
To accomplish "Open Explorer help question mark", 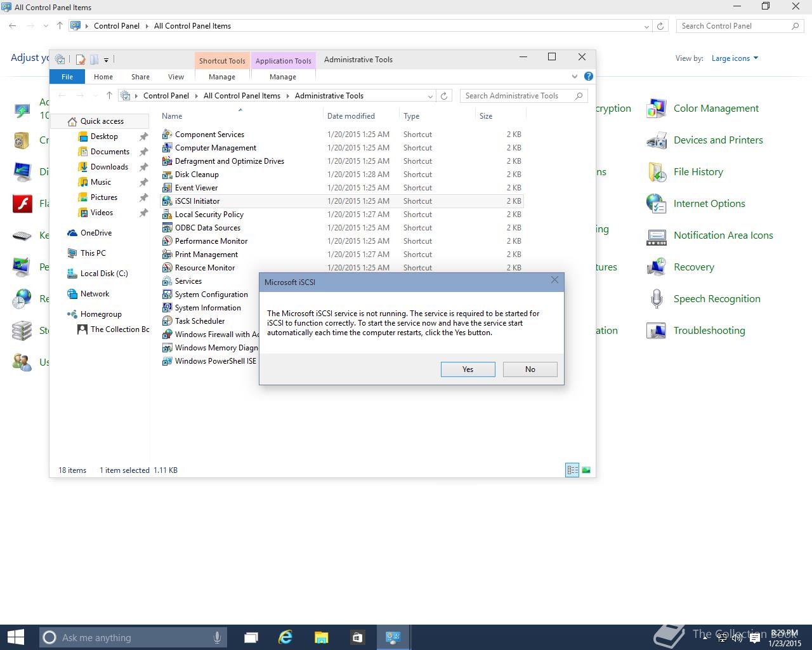I will pos(589,76).
